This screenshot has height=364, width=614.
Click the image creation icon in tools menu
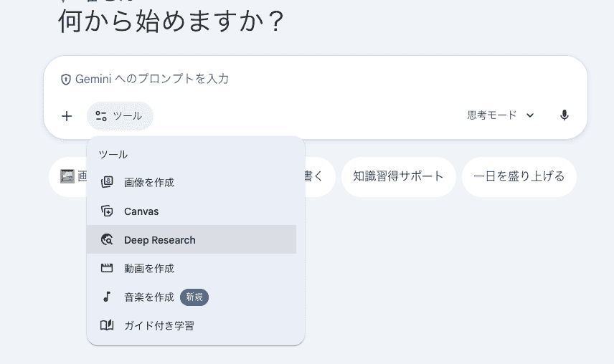click(x=107, y=182)
